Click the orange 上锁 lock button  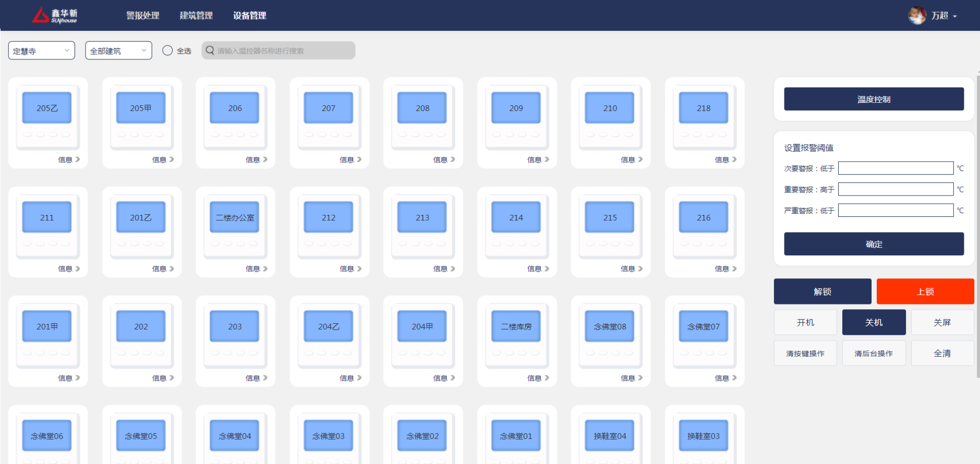(x=925, y=291)
